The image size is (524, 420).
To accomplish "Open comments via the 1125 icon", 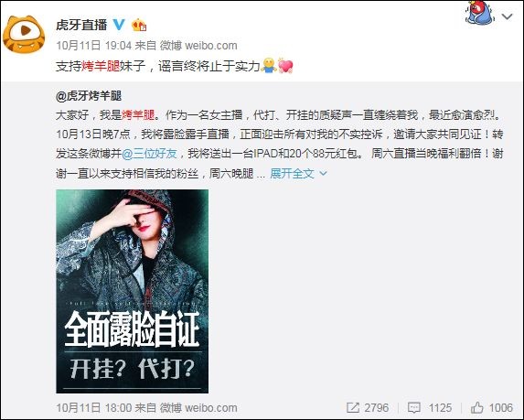I will (x=414, y=407).
